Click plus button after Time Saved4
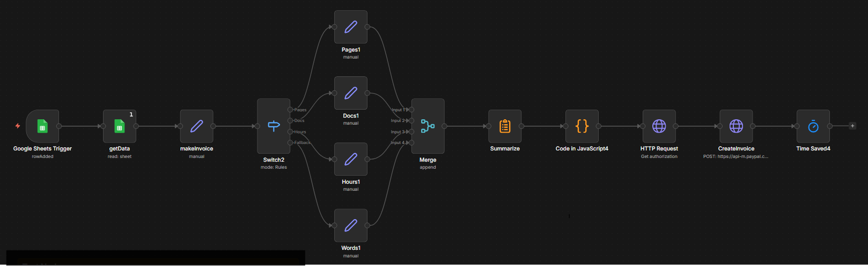Viewport: 868px width, 266px height. pyautogui.click(x=852, y=126)
